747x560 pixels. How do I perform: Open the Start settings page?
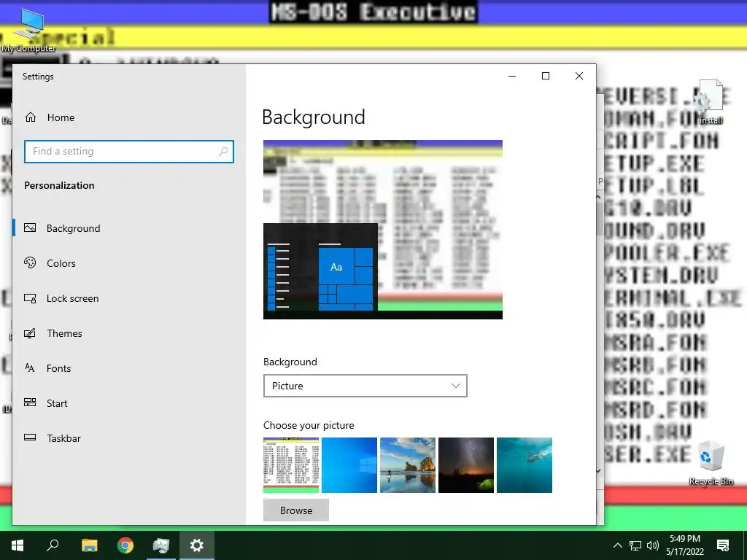[57, 403]
